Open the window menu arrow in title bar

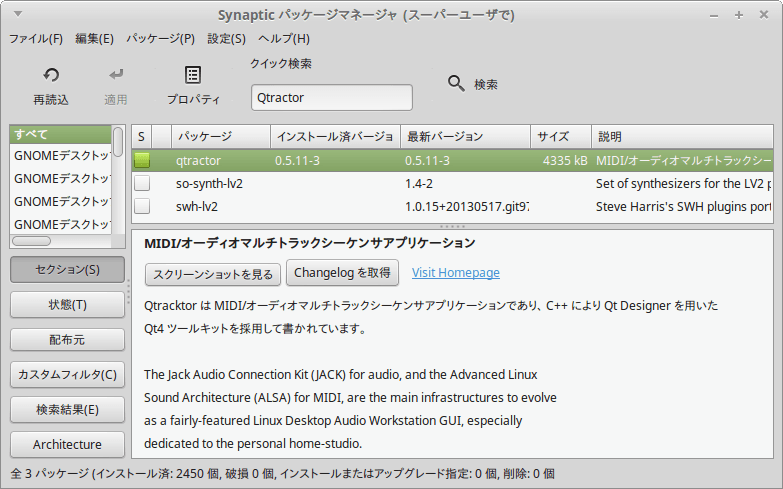coord(18,14)
